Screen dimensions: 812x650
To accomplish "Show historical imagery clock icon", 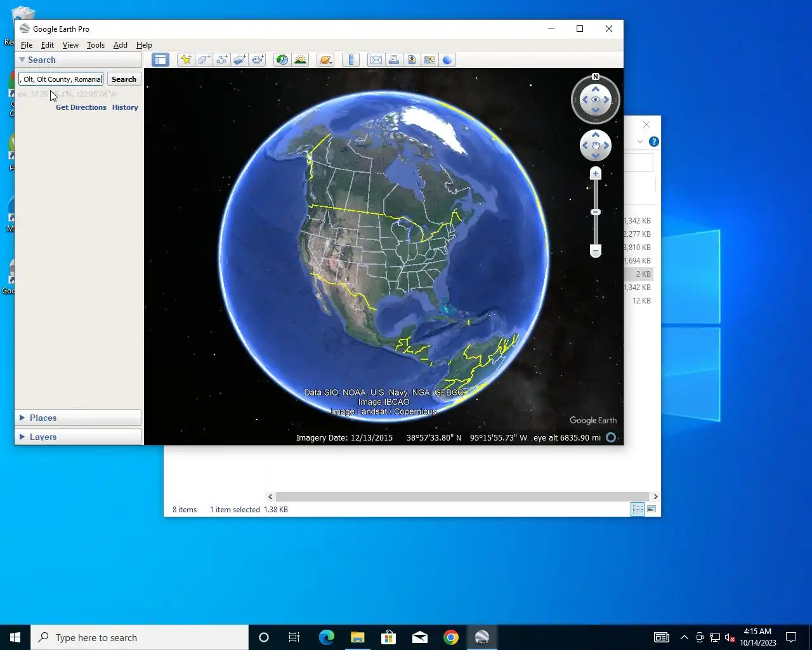I will (282, 60).
